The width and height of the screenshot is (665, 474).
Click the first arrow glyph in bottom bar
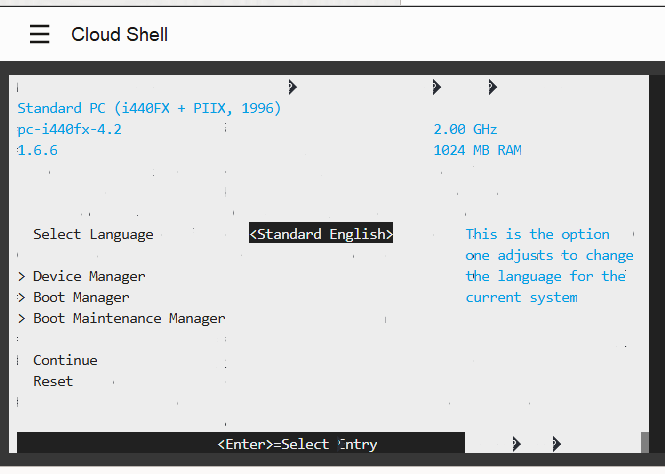pyautogui.click(x=517, y=444)
